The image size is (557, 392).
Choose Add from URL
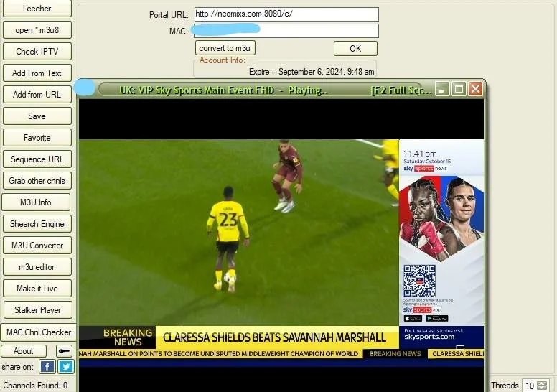37,95
